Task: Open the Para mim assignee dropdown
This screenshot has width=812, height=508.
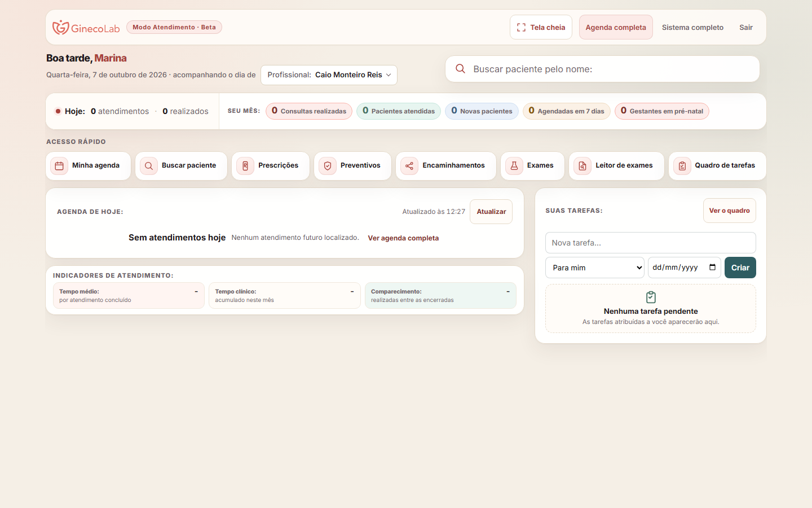Action: pyautogui.click(x=595, y=268)
